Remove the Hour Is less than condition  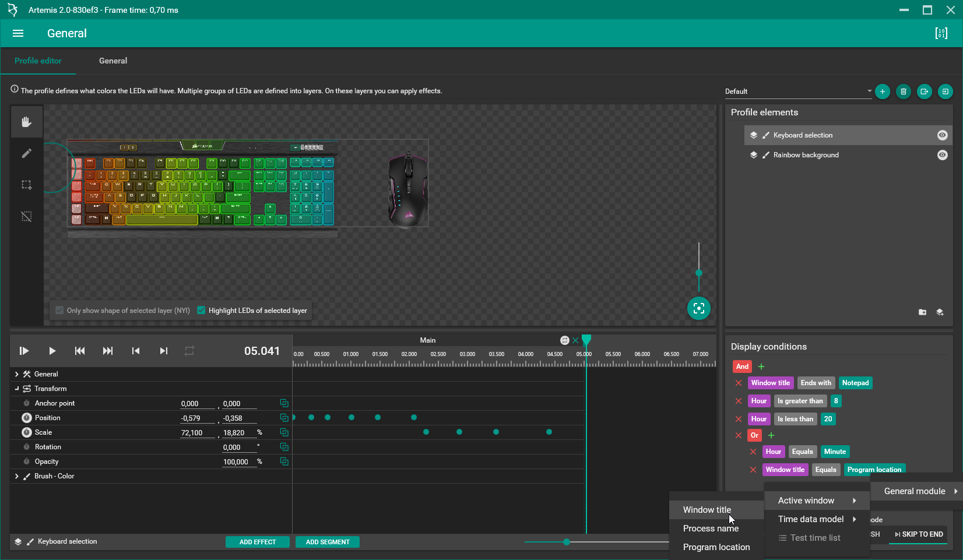[x=739, y=419]
